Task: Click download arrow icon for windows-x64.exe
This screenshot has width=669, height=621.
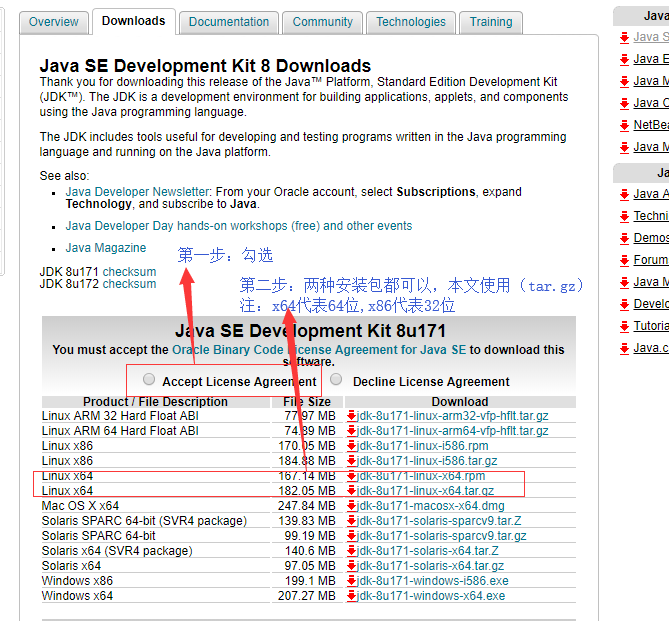Action: coord(352,596)
